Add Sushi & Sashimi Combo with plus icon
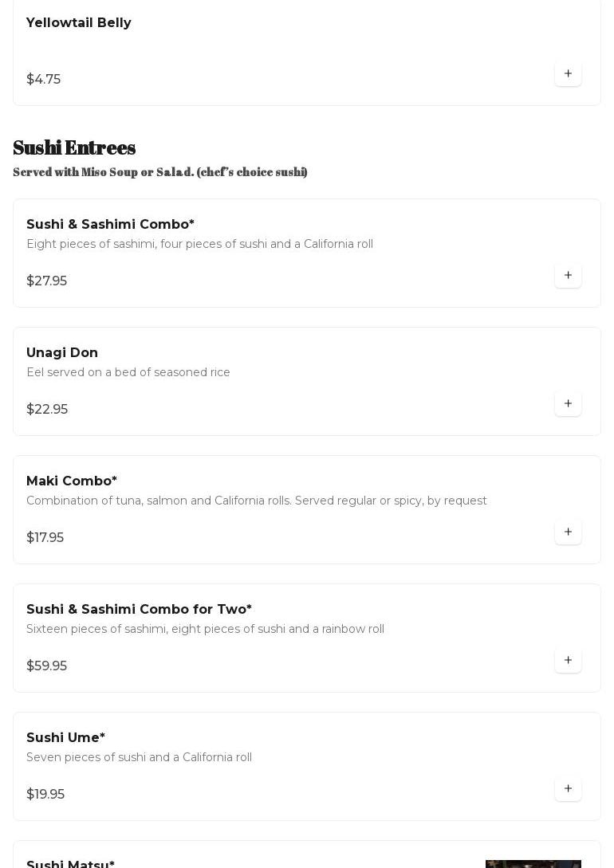 click(x=568, y=276)
